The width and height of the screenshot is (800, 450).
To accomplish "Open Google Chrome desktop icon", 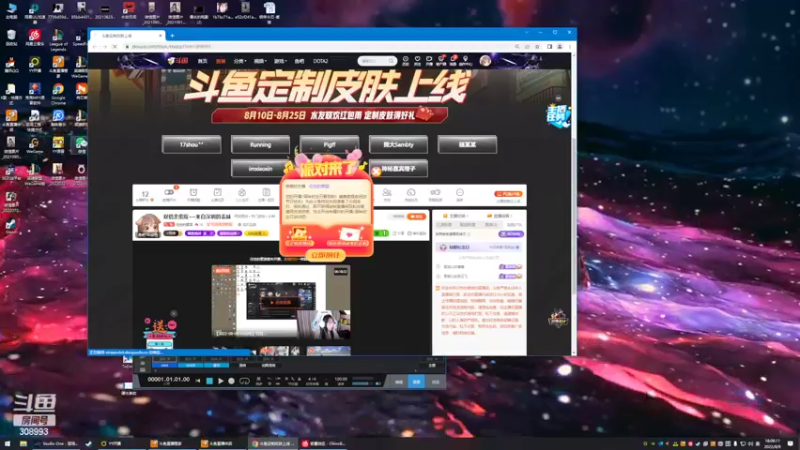I will (58, 93).
